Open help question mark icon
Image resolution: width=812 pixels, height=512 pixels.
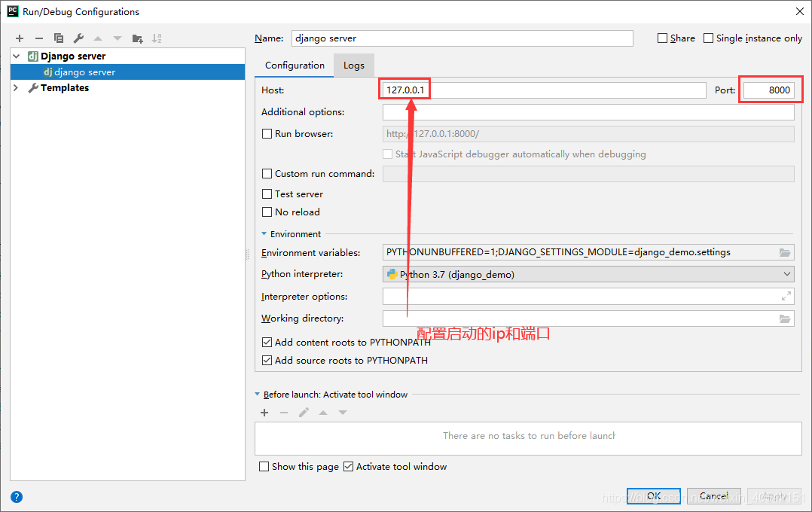pos(17,497)
